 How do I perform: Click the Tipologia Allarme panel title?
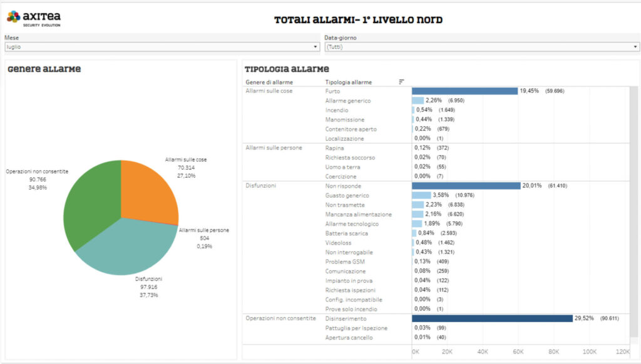[287, 69]
